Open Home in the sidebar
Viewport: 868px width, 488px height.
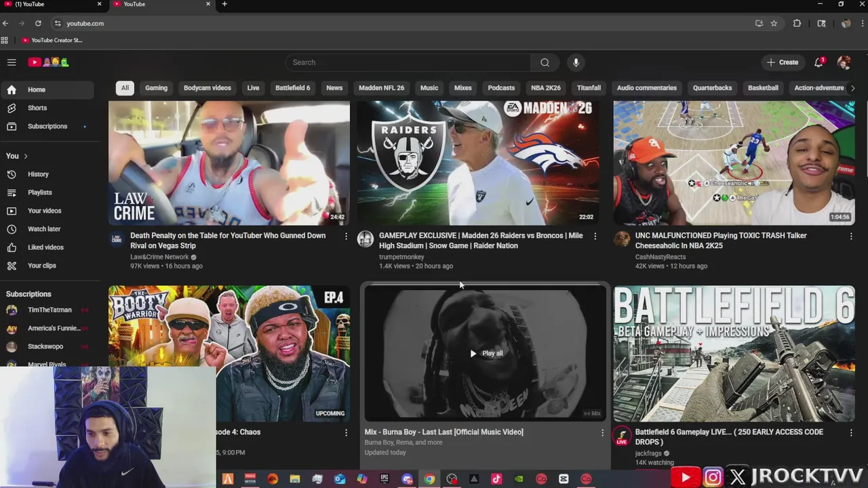[47, 89]
